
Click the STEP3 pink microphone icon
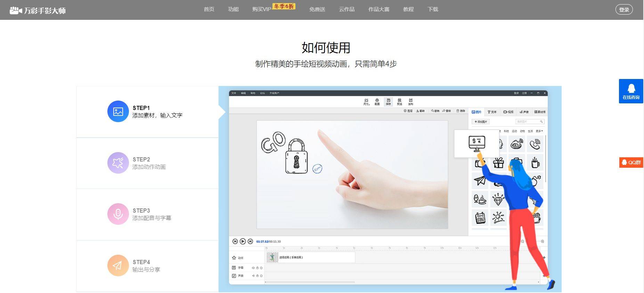pos(118,214)
